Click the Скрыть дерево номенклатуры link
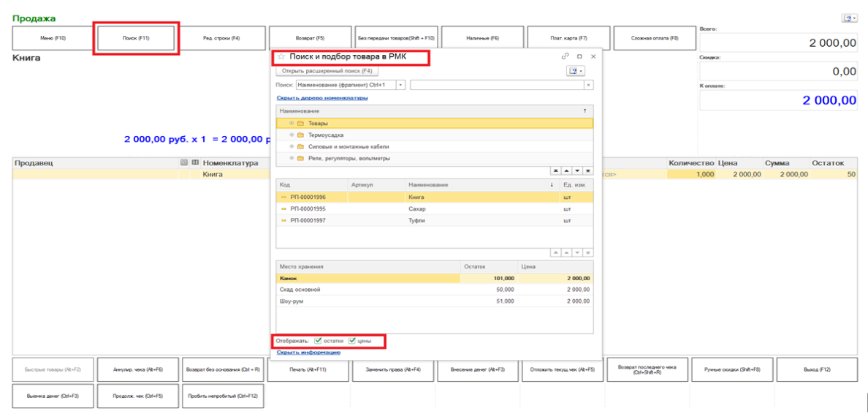This screenshot has width=868, height=414. tap(322, 98)
